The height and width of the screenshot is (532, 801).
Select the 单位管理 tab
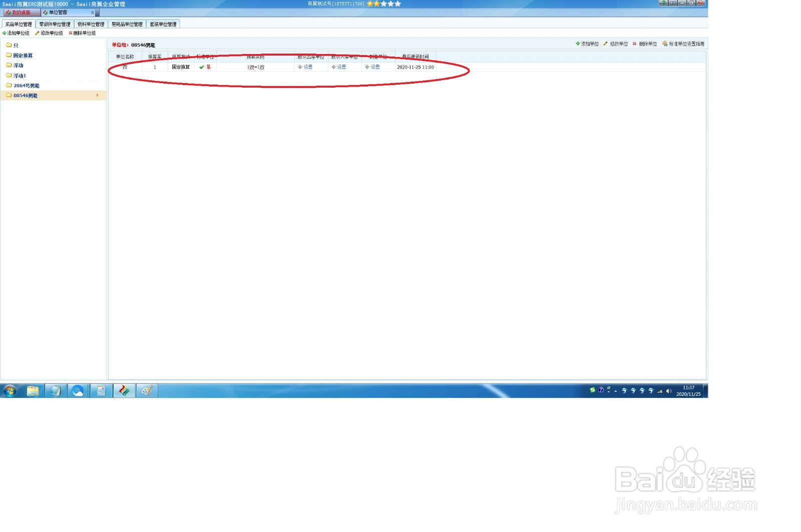tap(58, 13)
